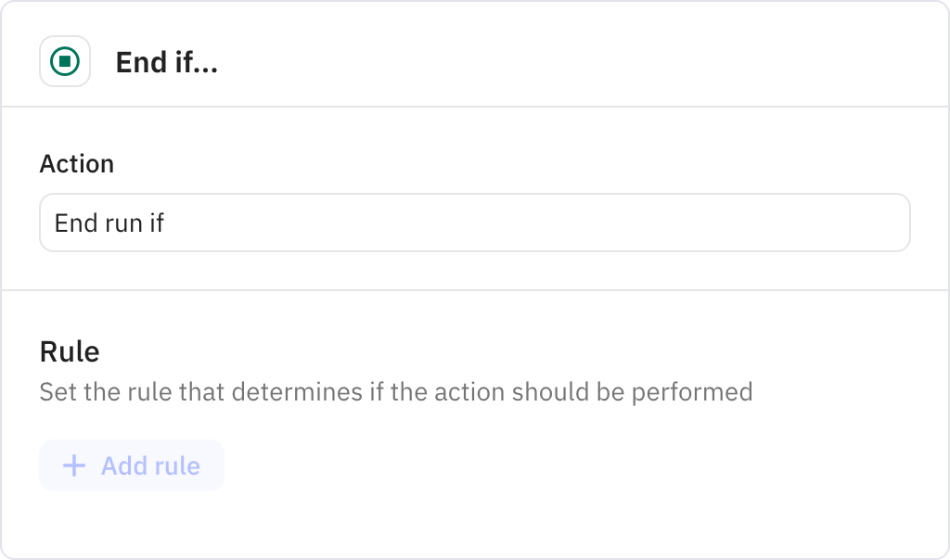Image resolution: width=950 pixels, height=560 pixels.
Task: Click the "Add rule" label text
Action: (x=151, y=466)
